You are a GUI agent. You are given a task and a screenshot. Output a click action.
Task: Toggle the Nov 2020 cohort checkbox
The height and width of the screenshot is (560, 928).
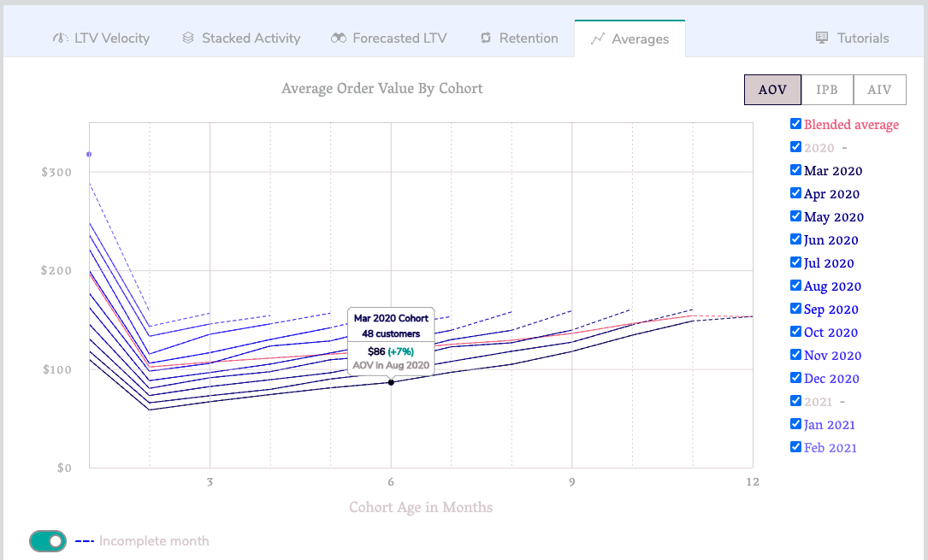pyautogui.click(x=796, y=354)
